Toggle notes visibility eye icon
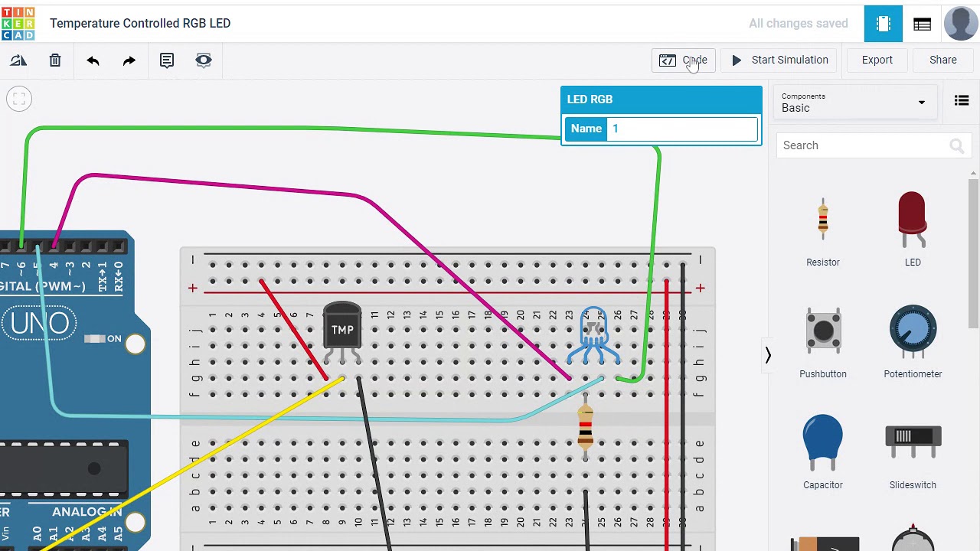 (203, 60)
